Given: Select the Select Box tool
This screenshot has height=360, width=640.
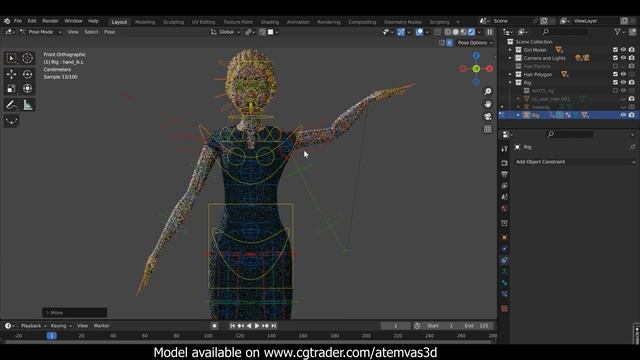Looking at the screenshot, I should (x=11, y=58).
